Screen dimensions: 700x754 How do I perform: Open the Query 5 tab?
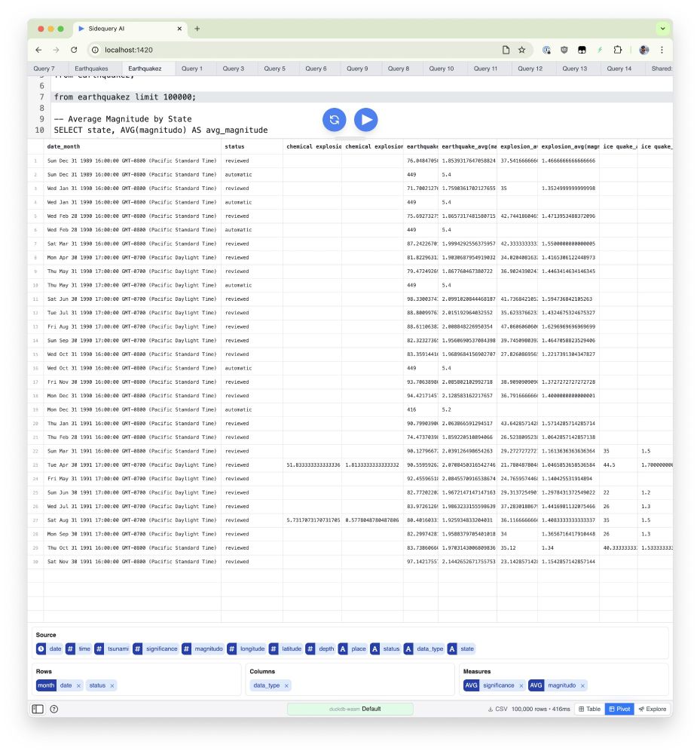click(275, 69)
